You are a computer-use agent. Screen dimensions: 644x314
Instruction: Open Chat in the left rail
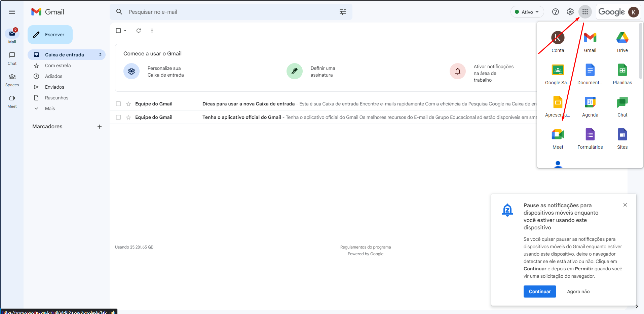[12, 58]
